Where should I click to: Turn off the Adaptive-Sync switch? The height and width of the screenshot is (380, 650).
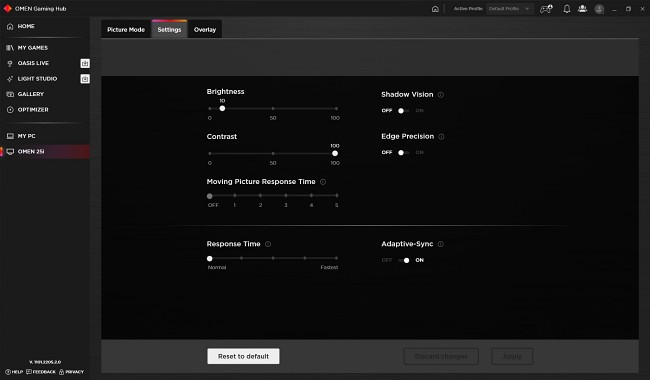point(404,260)
